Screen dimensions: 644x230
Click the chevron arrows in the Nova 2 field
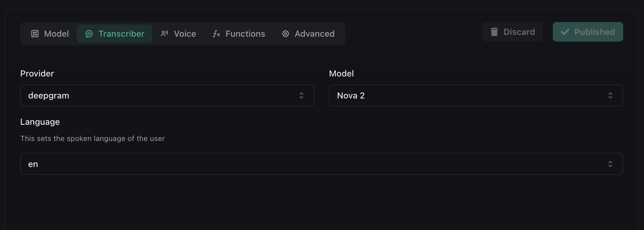(x=610, y=95)
